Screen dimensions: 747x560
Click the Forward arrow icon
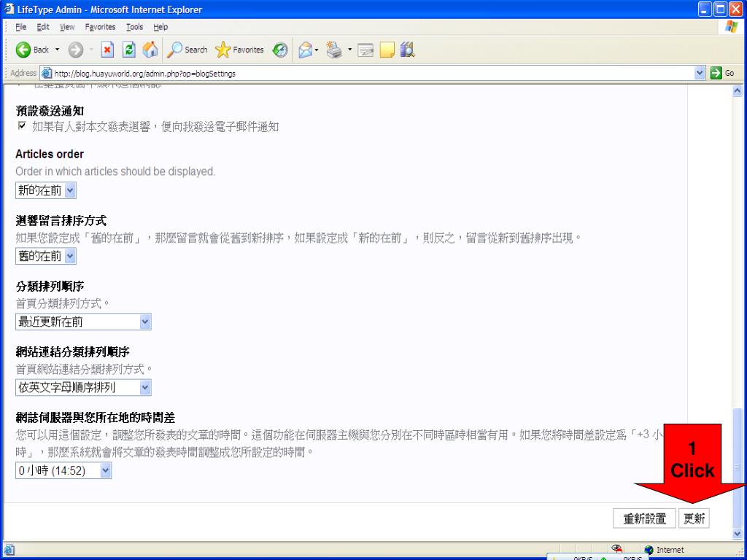click(76, 50)
